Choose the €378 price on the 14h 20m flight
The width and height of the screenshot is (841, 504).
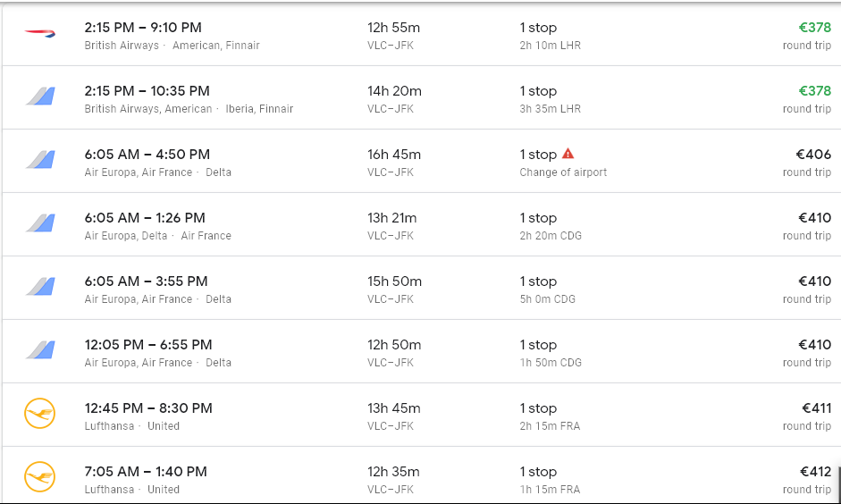coord(814,91)
